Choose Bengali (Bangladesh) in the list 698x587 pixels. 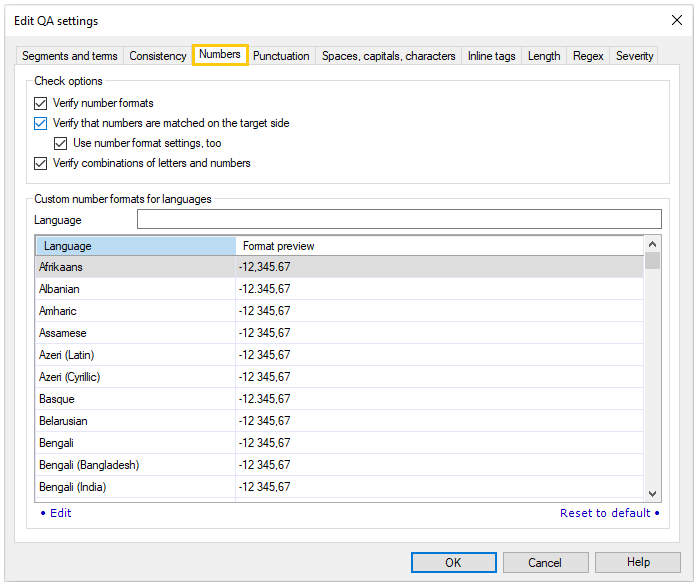point(339,465)
